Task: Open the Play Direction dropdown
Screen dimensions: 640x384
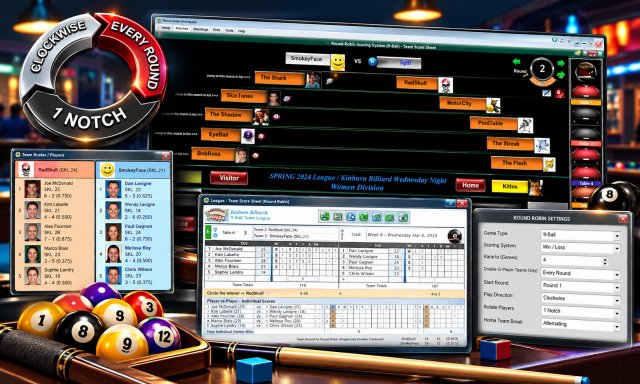Action: (x=580, y=298)
